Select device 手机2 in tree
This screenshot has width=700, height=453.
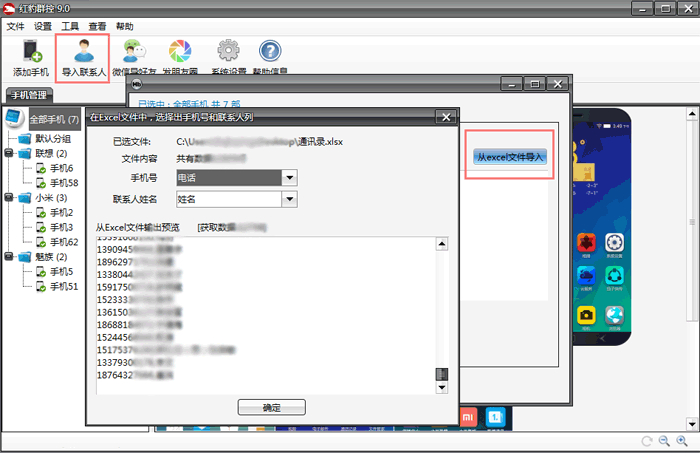pyautogui.click(x=61, y=212)
